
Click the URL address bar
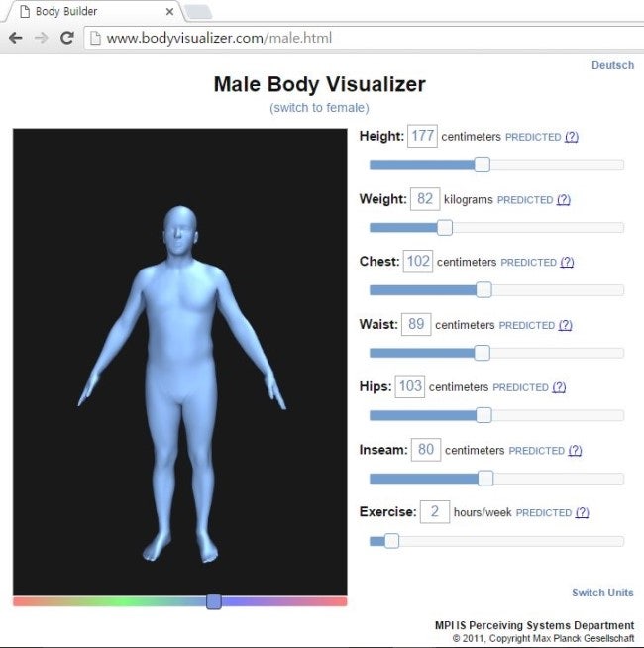pyautogui.click(x=364, y=38)
